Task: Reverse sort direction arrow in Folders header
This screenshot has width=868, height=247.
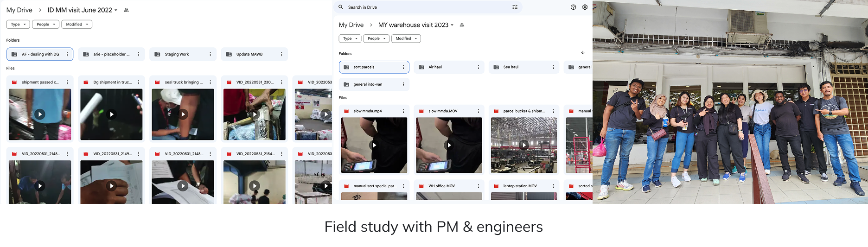Action: [583, 53]
